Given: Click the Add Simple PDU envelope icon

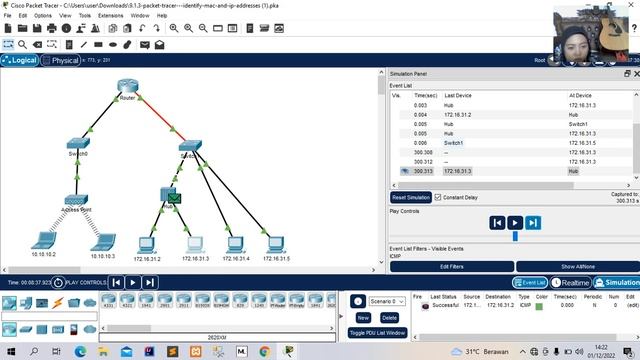Looking at the screenshot, I should tap(145, 44).
